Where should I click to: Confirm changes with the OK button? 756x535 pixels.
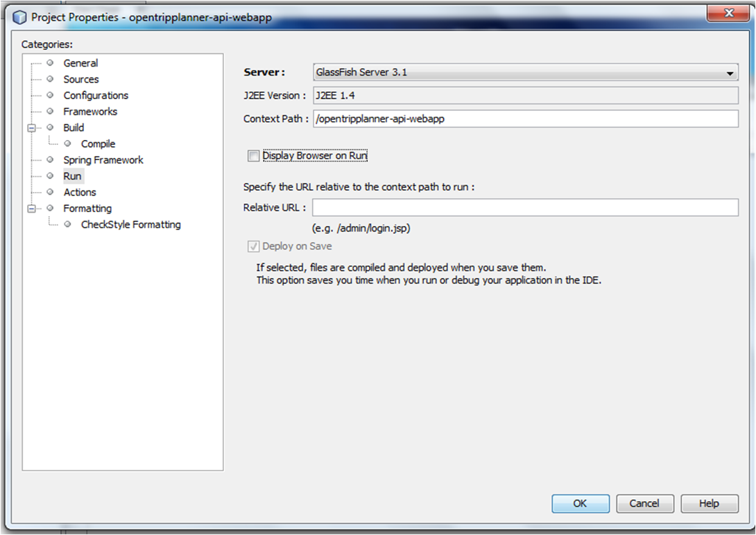click(x=581, y=504)
